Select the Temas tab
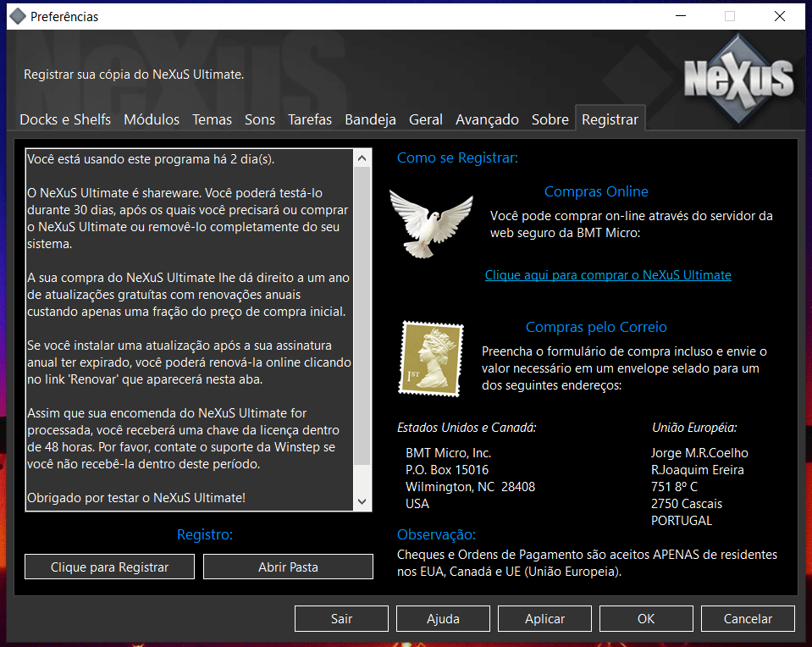 (212, 119)
